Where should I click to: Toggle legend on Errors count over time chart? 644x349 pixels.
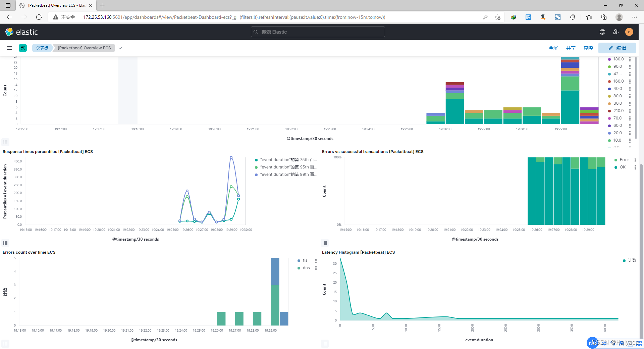(5, 344)
